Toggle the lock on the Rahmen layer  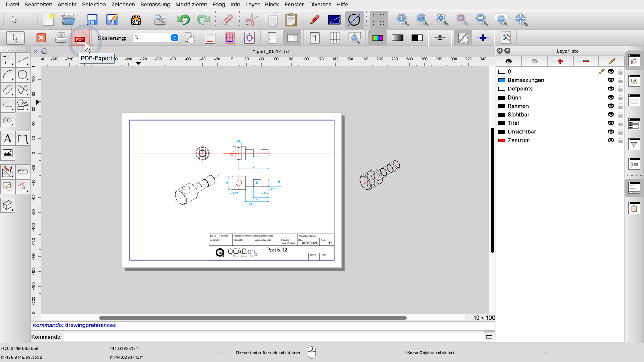coord(620,106)
